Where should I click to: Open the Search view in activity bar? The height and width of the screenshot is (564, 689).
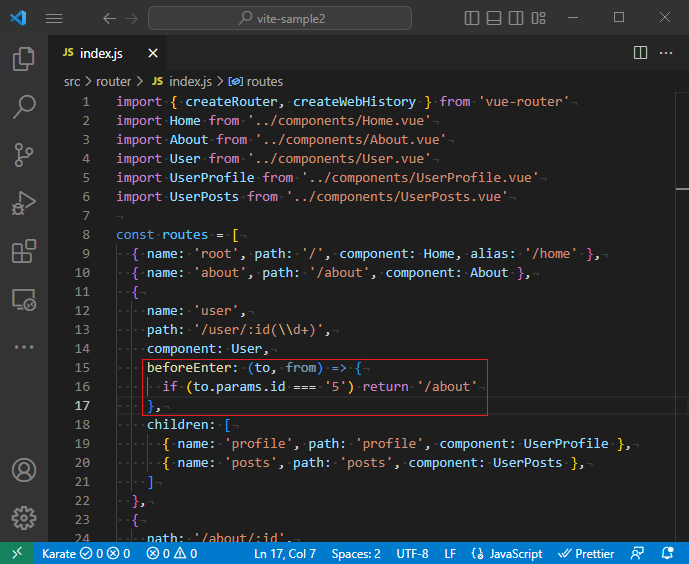pos(24,107)
